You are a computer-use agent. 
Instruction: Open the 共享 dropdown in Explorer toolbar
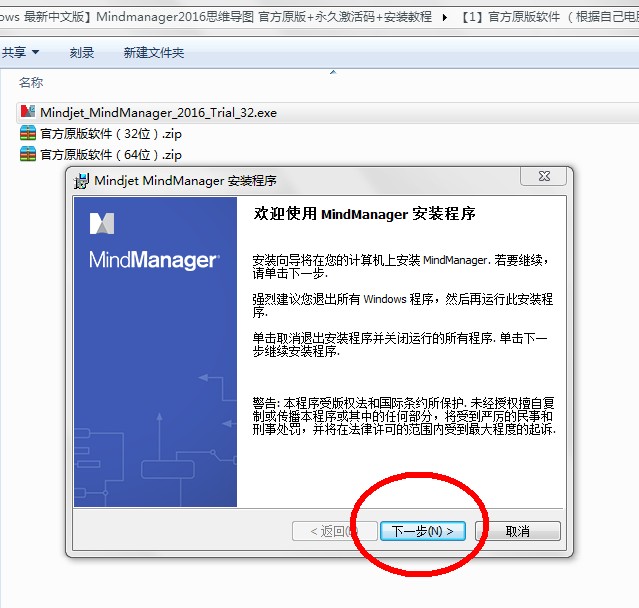pyautogui.click(x=20, y=52)
